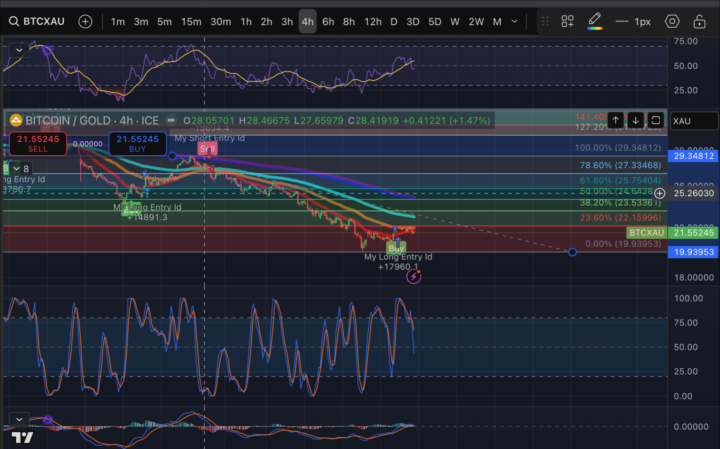
Task: Toggle the drawing lock icon
Action: click(699, 21)
